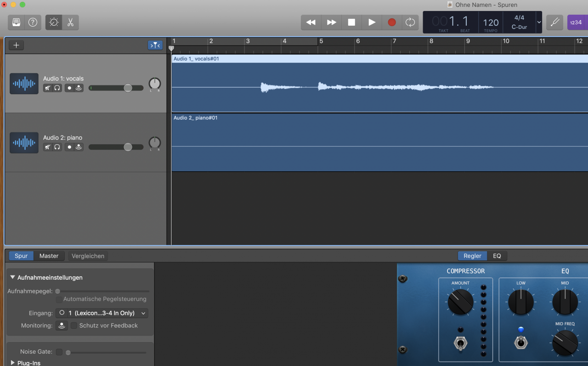
Task: Click the Audio 1: vocals volume slider
Action: [x=128, y=88]
